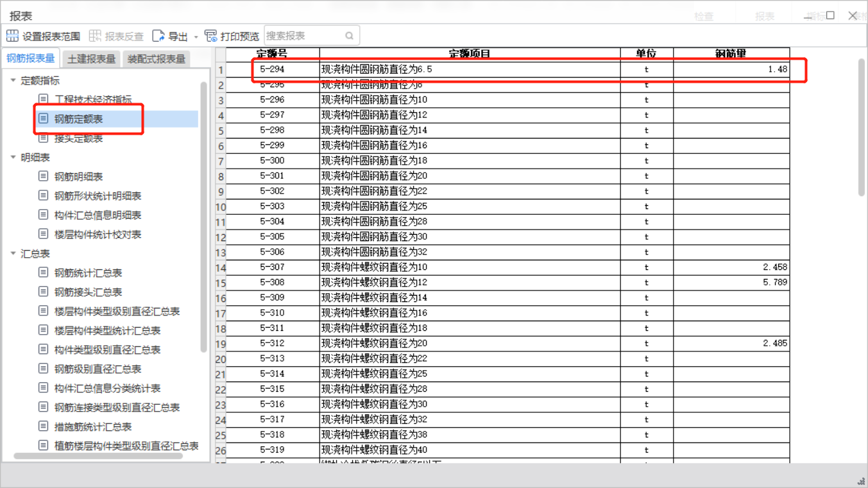Click document icon beside 钢筋统计汇总表
The width and height of the screenshot is (868, 488).
[43, 272]
